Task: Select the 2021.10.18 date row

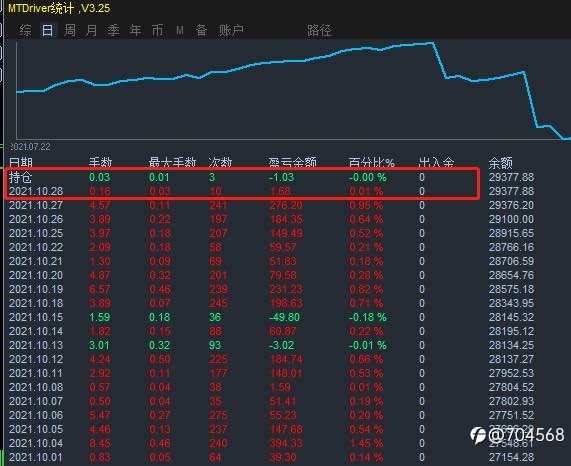Action: (36, 303)
